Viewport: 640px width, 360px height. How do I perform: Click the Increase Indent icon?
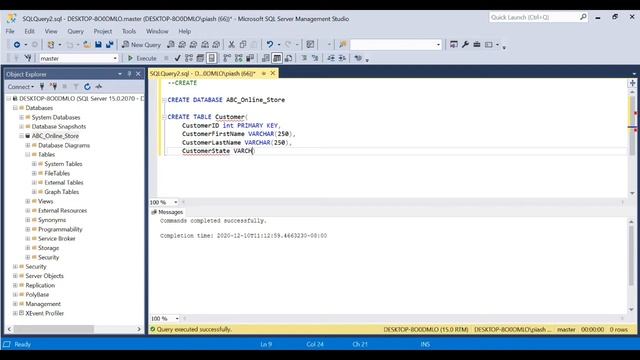tap(342, 58)
